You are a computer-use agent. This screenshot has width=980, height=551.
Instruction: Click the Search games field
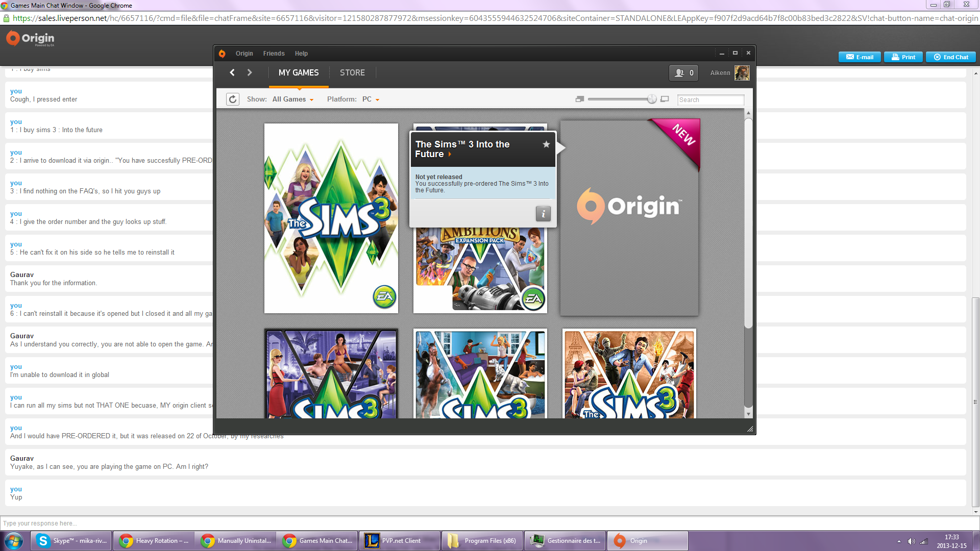coord(710,99)
